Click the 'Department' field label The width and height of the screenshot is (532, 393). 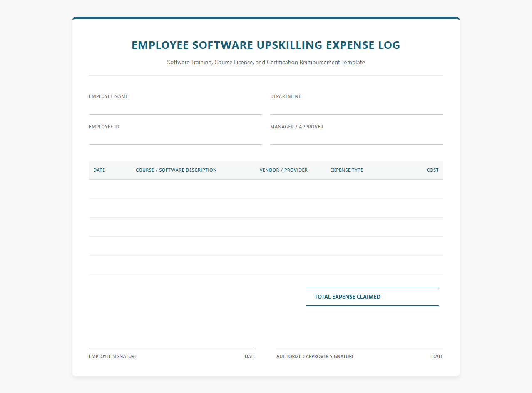tap(286, 96)
